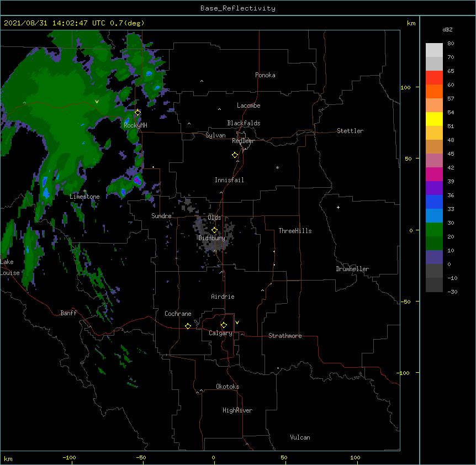The height and width of the screenshot is (465, 476).
Task: Click the Stettler city label
Action: pos(350,131)
